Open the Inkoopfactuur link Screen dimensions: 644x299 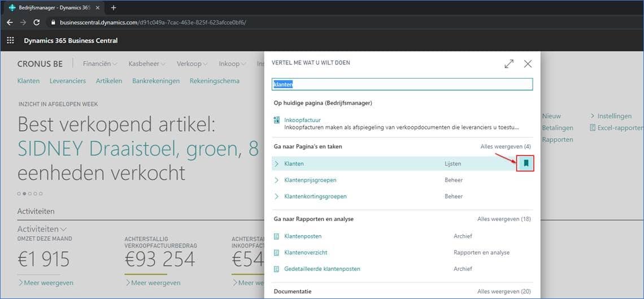302,120
